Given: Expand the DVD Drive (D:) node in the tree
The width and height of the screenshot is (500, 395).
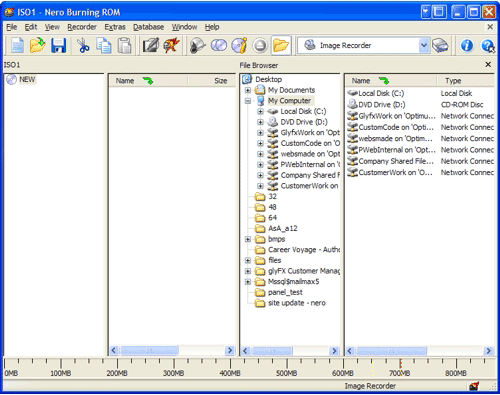Looking at the screenshot, I should [260, 122].
